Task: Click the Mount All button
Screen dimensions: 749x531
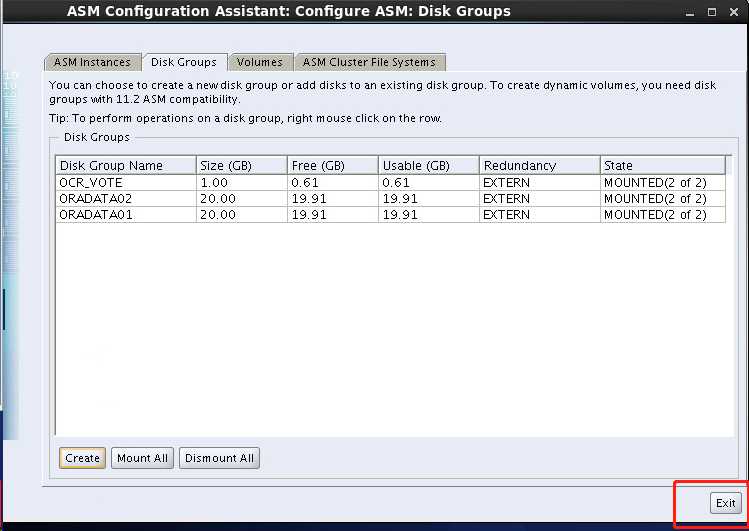Action: point(142,458)
